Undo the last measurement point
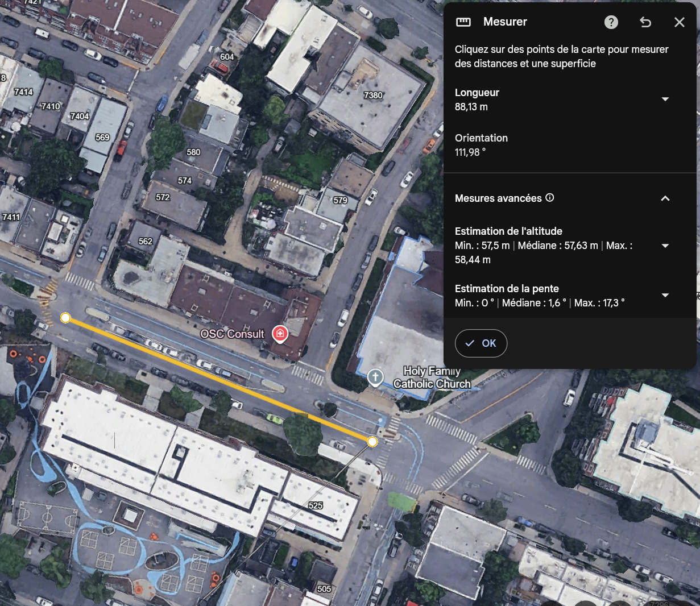The image size is (700, 606). (x=645, y=22)
